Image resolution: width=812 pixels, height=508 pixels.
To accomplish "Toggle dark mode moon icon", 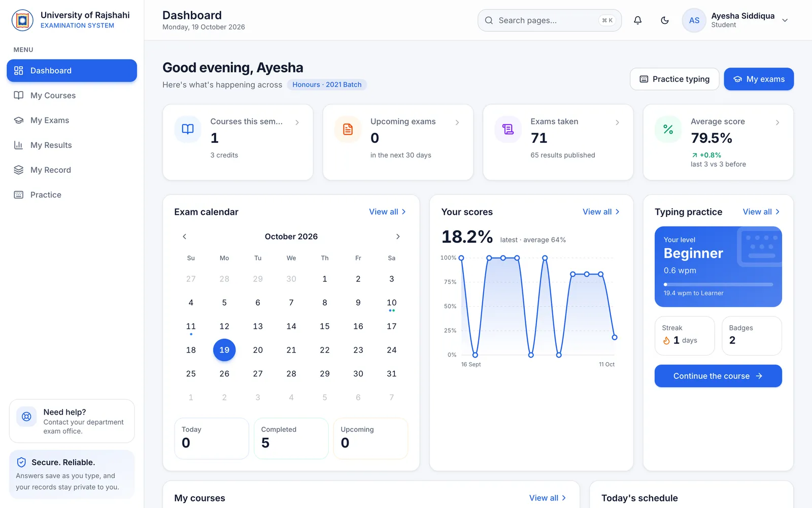I will [x=665, y=20].
